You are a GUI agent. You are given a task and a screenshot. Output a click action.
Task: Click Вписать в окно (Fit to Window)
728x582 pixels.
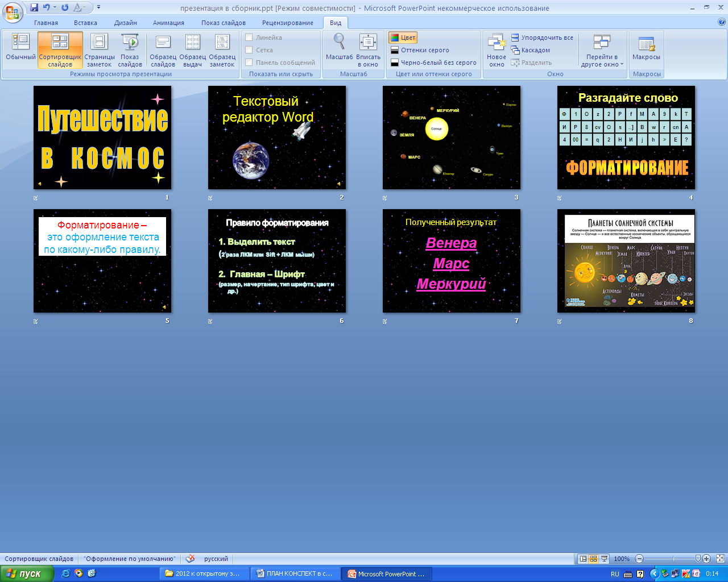pyautogui.click(x=368, y=51)
